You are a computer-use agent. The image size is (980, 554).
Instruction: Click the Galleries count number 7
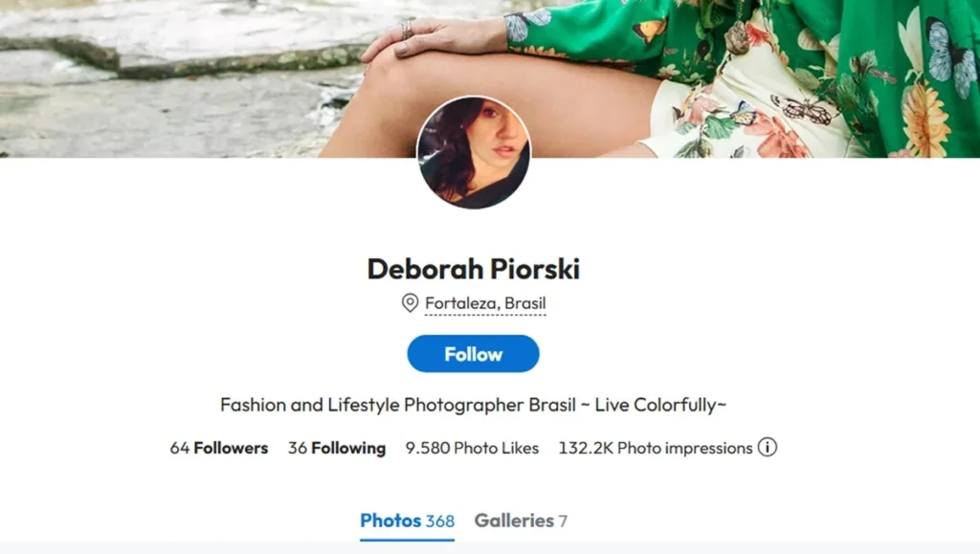click(x=563, y=521)
